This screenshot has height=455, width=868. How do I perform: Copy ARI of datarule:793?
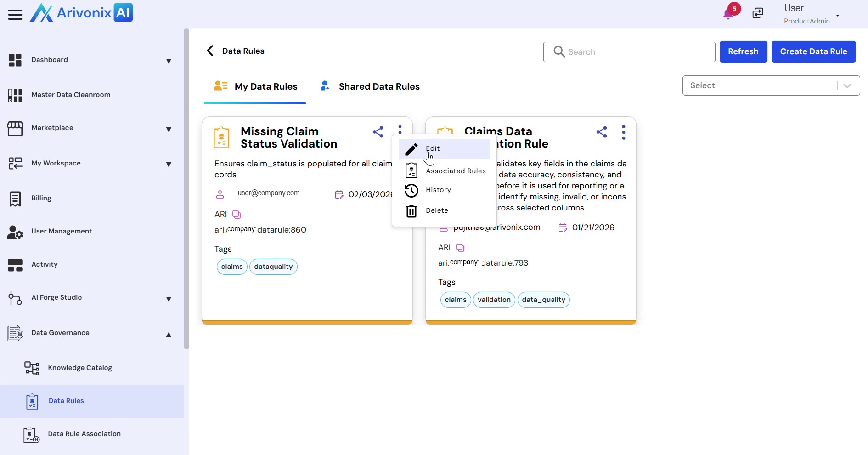pyautogui.click(x=460, y=248)
